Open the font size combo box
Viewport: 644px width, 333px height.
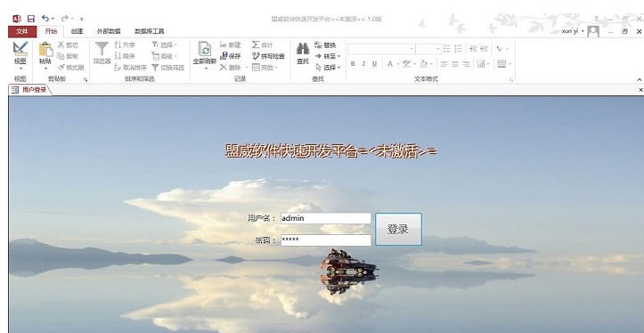pos(428,49)
